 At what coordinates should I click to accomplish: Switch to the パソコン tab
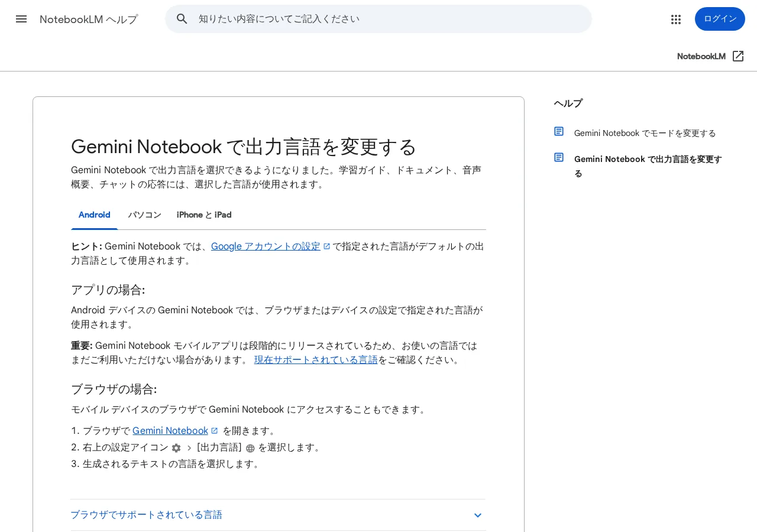pos(144,215)
